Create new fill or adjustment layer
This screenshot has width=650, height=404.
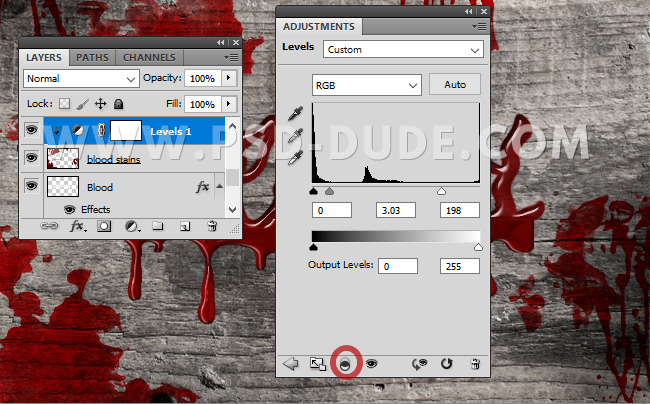tap(132, 226)
